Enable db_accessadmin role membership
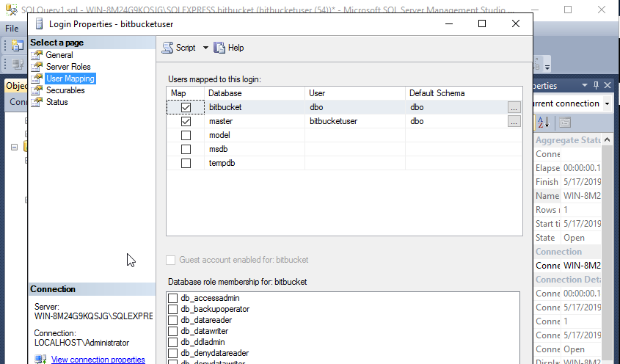620x364 pixels. pyautogui.click(x=173, y=298)
